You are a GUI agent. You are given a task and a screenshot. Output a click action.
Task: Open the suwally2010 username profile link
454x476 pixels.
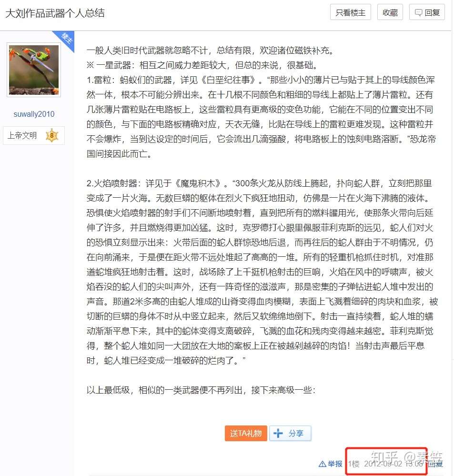(x=34, y=114)
